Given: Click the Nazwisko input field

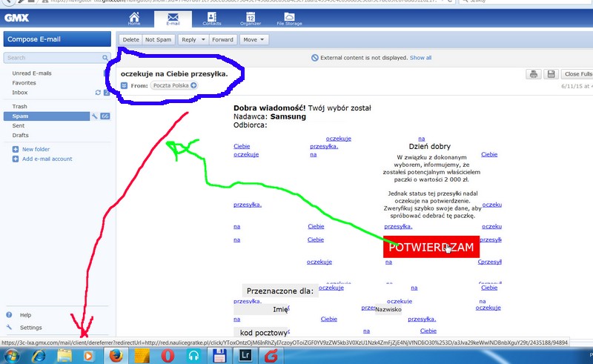Looking at the screenshot, I should pos(388,309).
